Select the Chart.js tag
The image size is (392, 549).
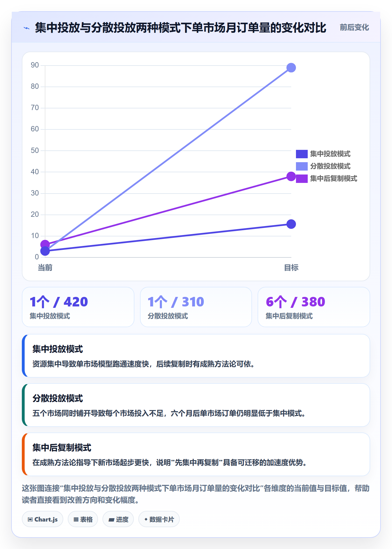[x=43, y=519]
